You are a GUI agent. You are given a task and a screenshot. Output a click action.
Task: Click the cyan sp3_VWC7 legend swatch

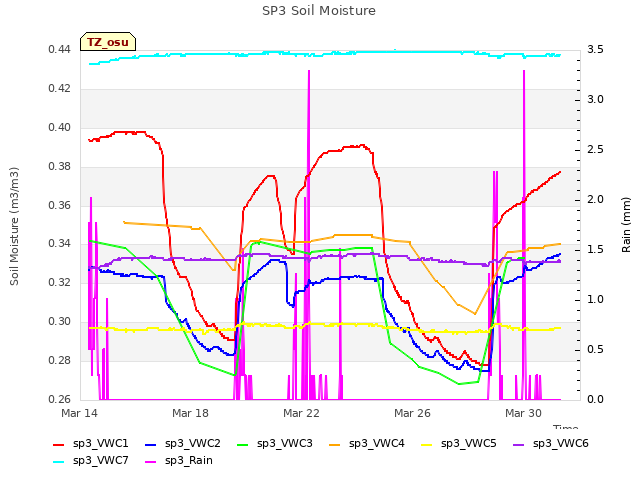coord(59,462)
